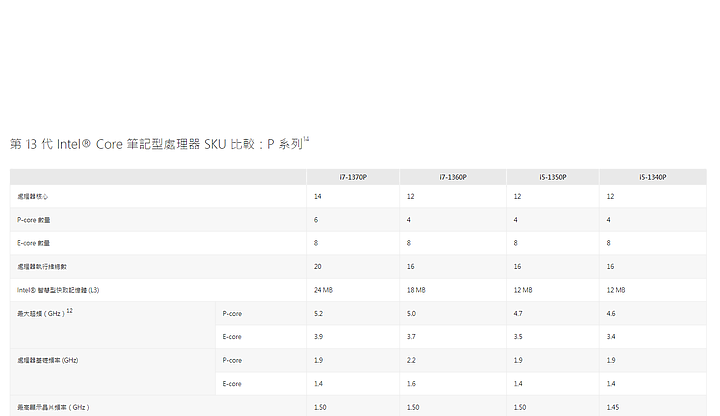Click graphics frequency 1.50 for i7-1370P

[x=320, y=407]
